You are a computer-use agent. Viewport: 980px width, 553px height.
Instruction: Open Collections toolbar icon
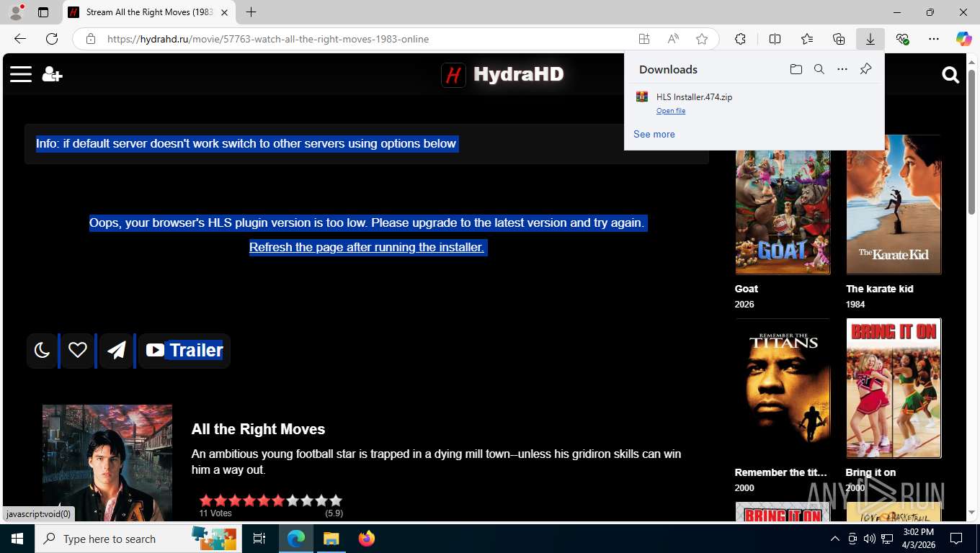point(838,39)
